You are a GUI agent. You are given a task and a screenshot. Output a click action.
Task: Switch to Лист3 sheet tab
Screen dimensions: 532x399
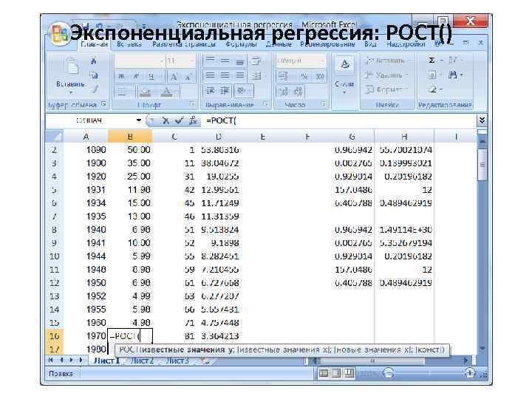pyautogui.click(x=177, y=361)
